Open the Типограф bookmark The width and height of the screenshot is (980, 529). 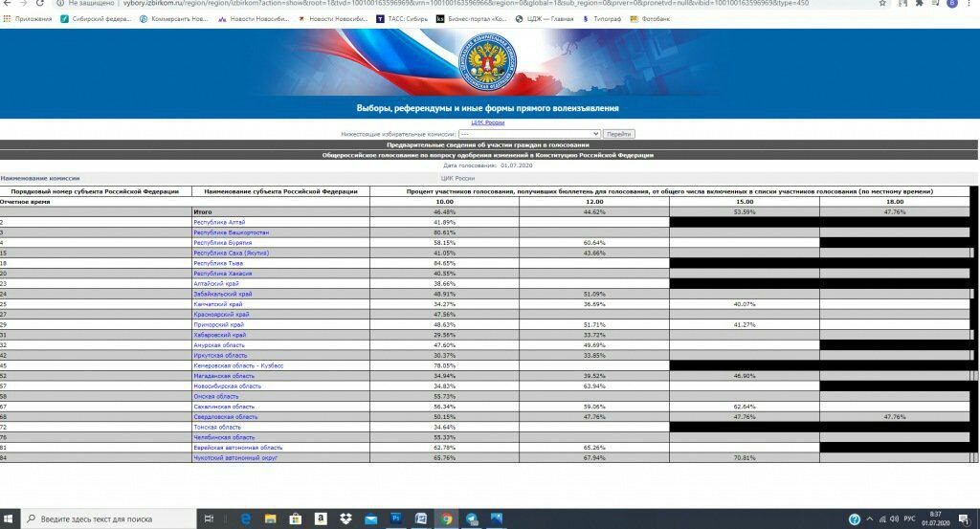[601, 19]
